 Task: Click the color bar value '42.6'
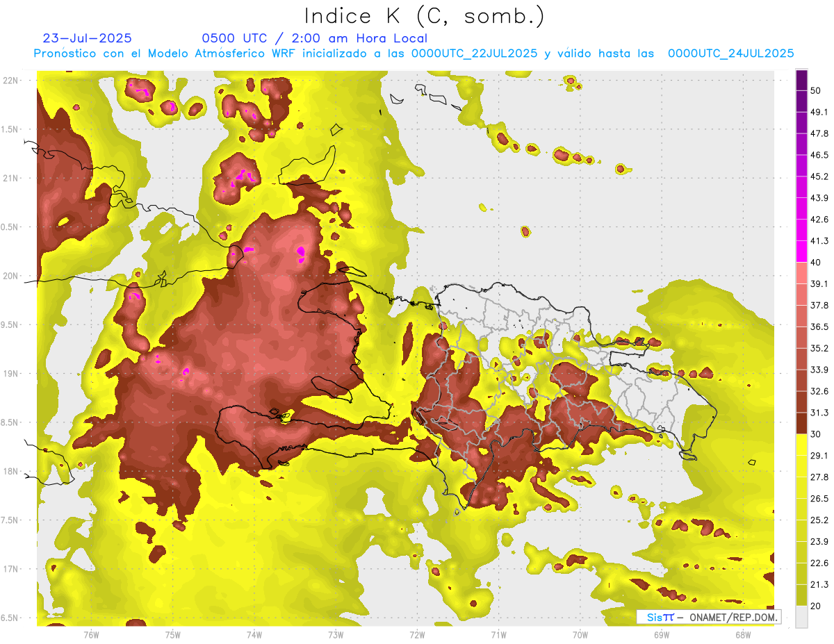point(819,220)
